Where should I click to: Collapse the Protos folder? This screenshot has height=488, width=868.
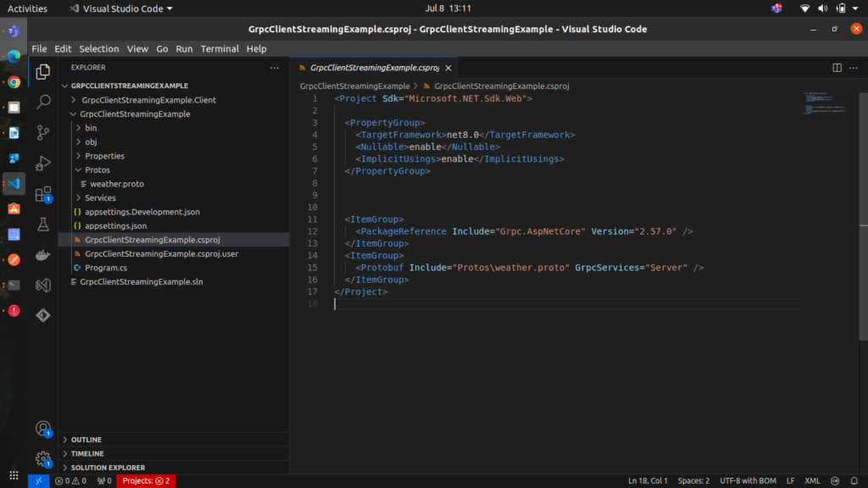(x=97, y=170)
